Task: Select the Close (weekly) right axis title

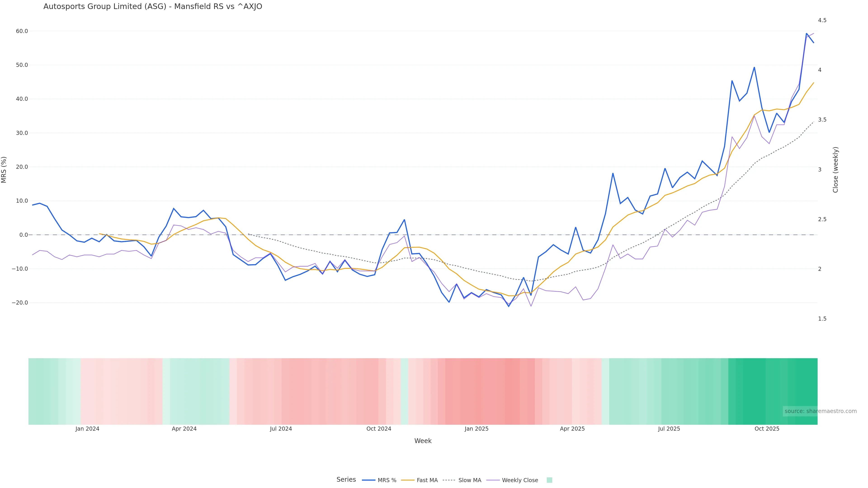Action: [x=835, y=170]
